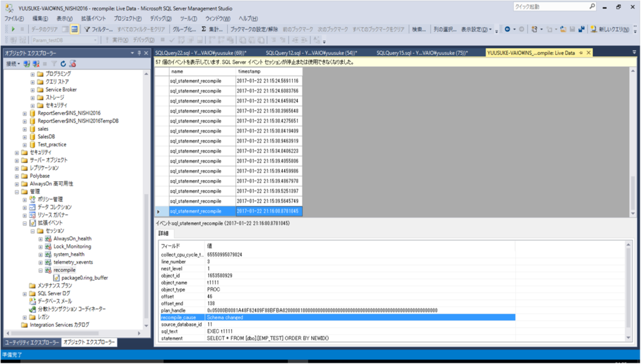
Task: Click Disconnect icon in Object Explorer
Action: click(36, 64)
